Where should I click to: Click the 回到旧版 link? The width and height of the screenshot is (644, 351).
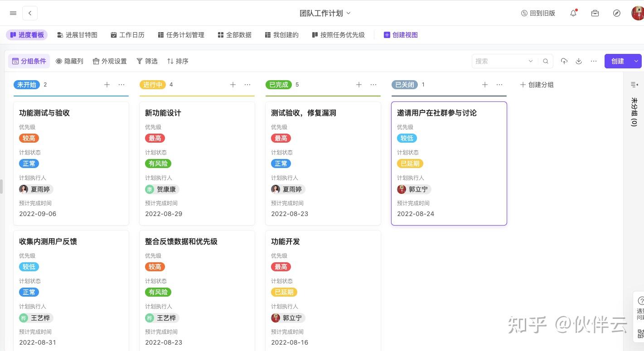[x=538, y=13]
